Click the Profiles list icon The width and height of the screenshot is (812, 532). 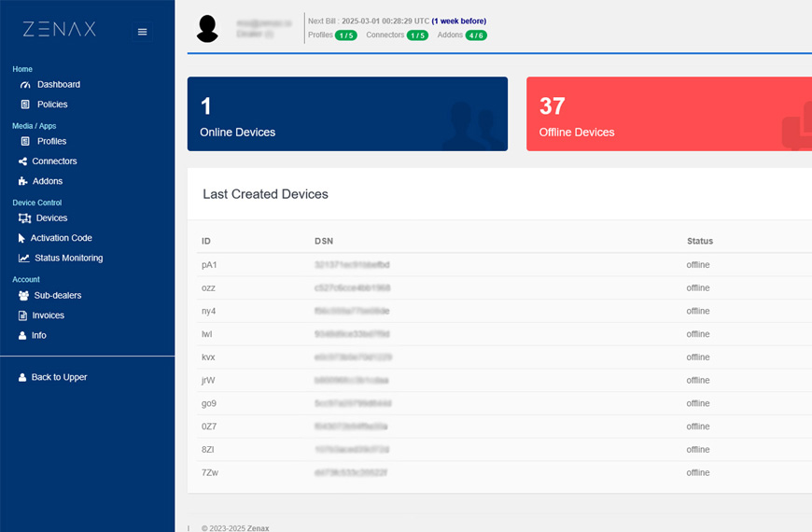(25, 142)
